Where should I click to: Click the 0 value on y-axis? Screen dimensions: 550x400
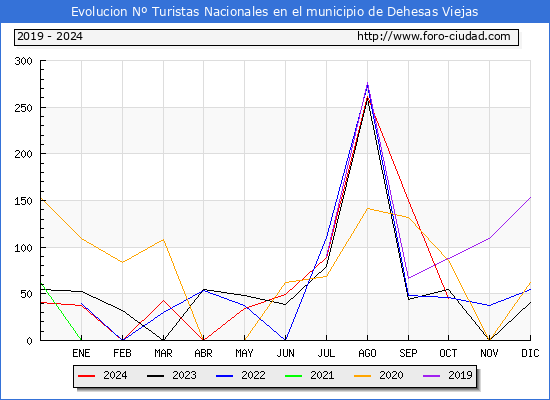point(29,341)
